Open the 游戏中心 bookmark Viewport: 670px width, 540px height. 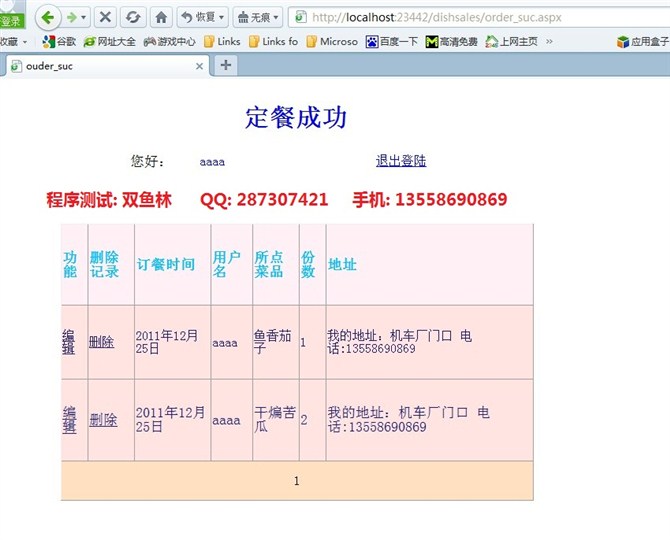[x=169, y=42]
